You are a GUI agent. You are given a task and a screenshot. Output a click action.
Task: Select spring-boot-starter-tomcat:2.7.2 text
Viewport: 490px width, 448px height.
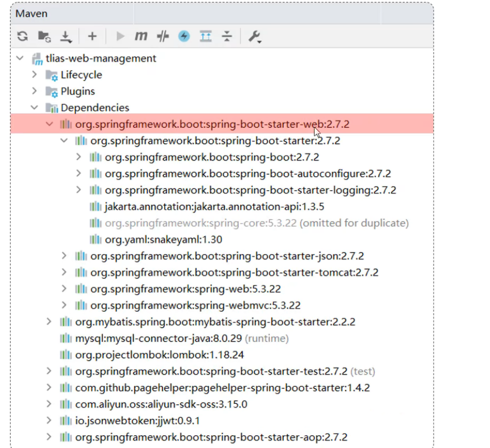(235, 273)
